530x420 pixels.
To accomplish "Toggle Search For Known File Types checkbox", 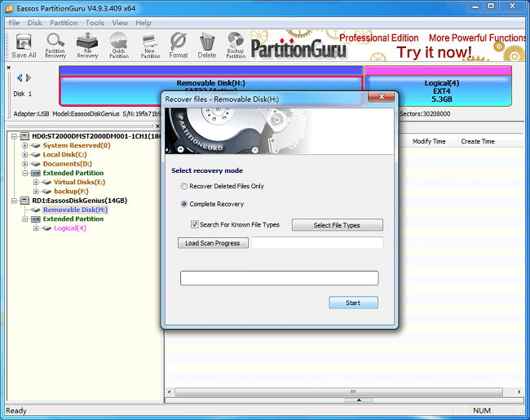I will point(195,224).
